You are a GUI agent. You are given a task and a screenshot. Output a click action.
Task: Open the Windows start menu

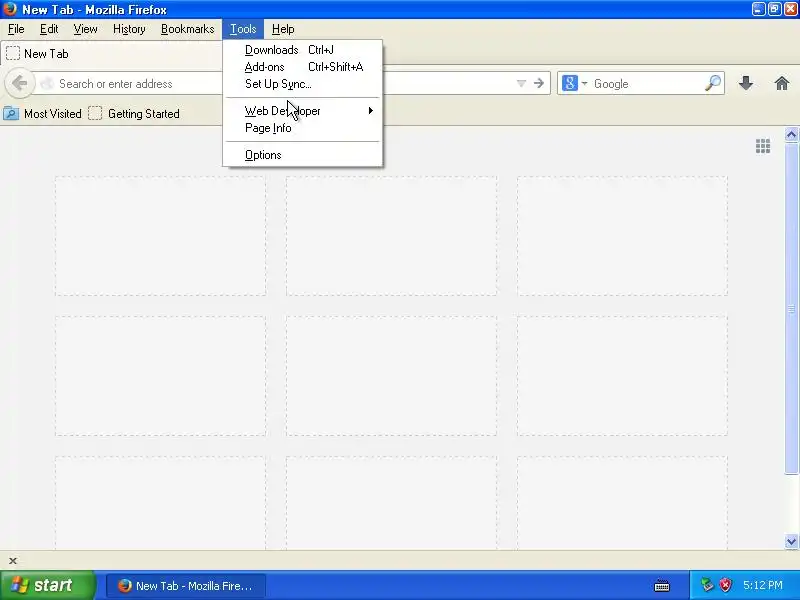(x=47, y=585)
